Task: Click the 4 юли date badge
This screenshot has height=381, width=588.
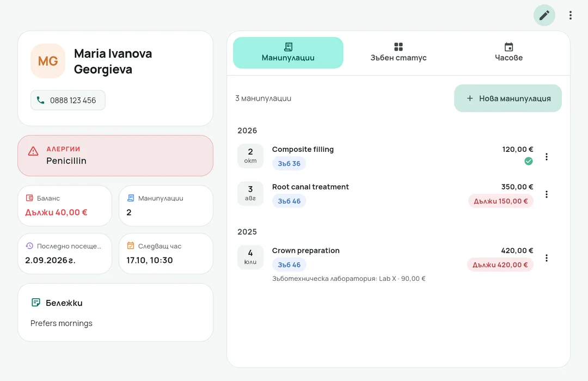Action: (250, 257)
